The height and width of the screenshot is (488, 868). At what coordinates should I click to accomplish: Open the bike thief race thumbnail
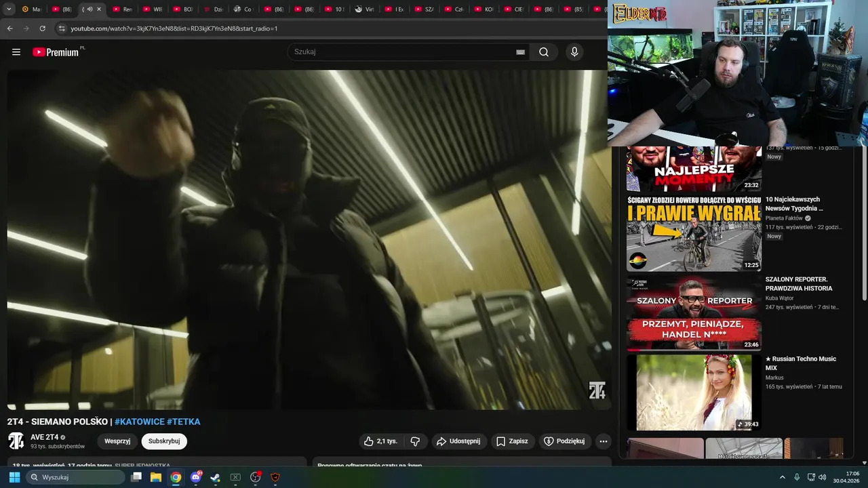click(694, 233)
